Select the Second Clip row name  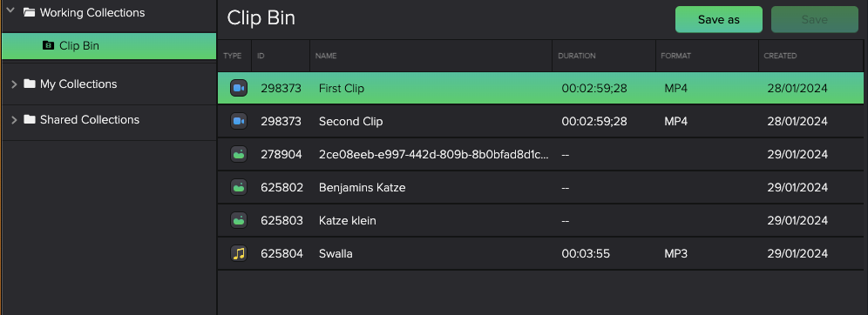(350, 121)
